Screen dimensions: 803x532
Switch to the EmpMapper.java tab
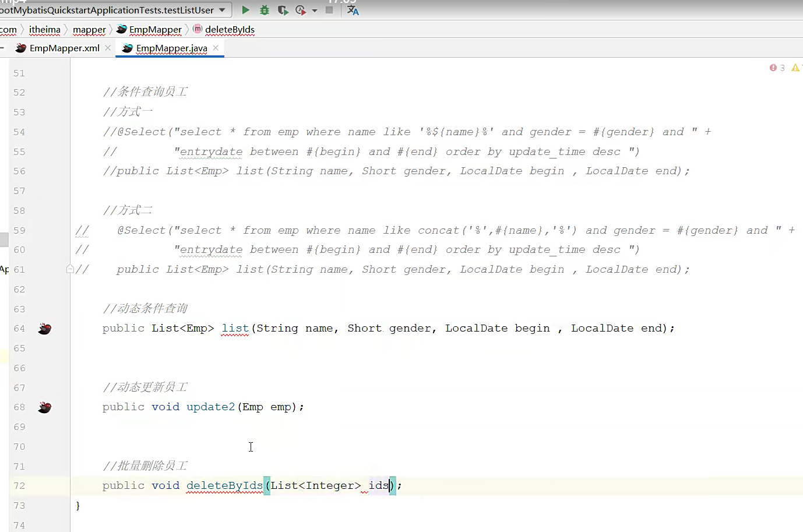pos(171,48)
